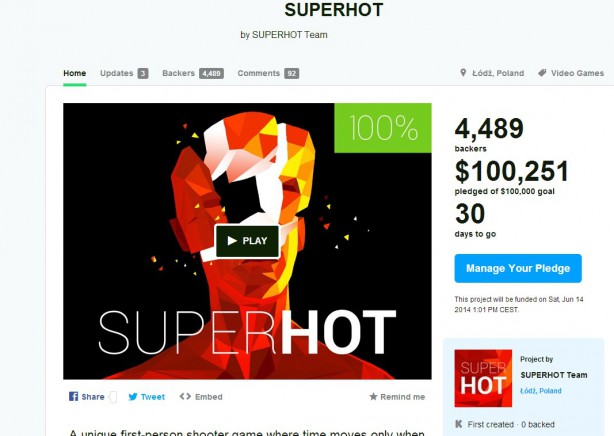Image resolution: width=614 pixels, height=436 pixels.
Task: Switch to the Updates tab
Action: 124,73
